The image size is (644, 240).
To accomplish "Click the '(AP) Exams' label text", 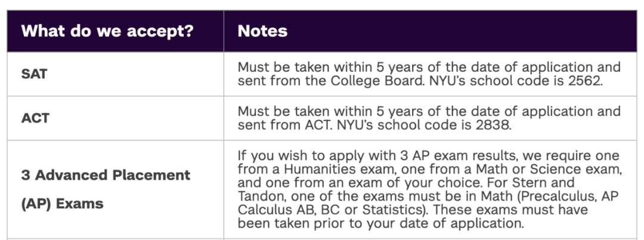I will coord(63,204).
